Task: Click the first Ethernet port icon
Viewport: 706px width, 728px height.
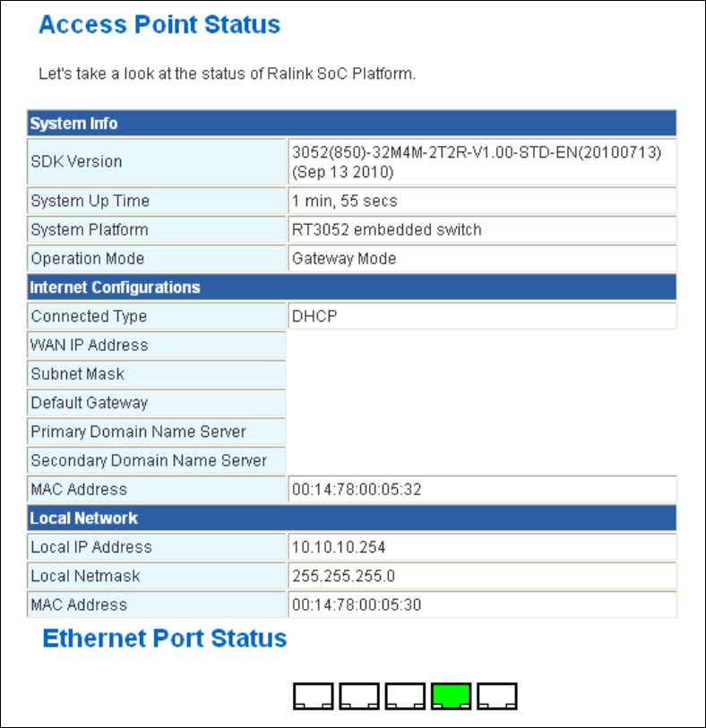Action: [313, 697]
